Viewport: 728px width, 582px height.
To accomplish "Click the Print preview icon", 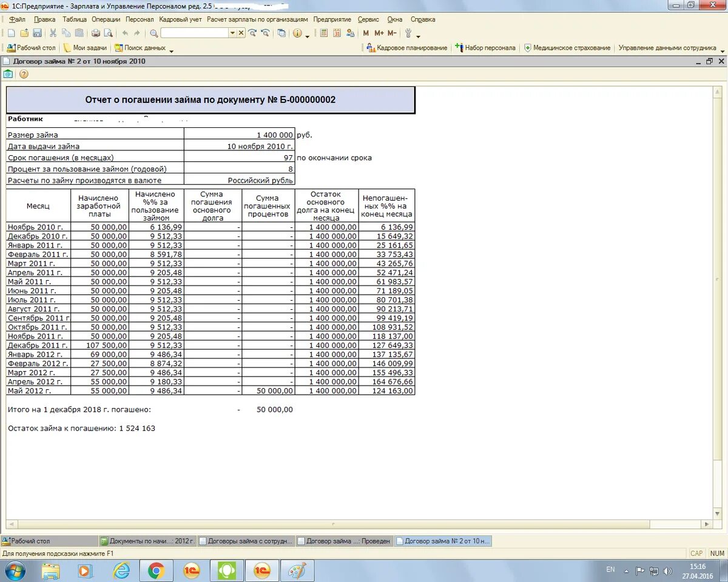I will [x=108, y=33].
